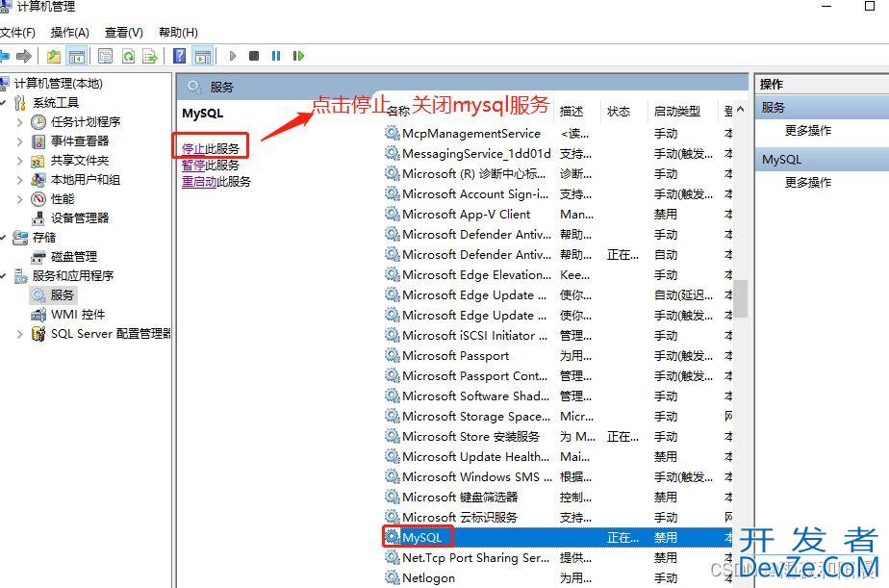Select the Microsoft 云标识服务 row
889x588 pixels.
(558, 517)
